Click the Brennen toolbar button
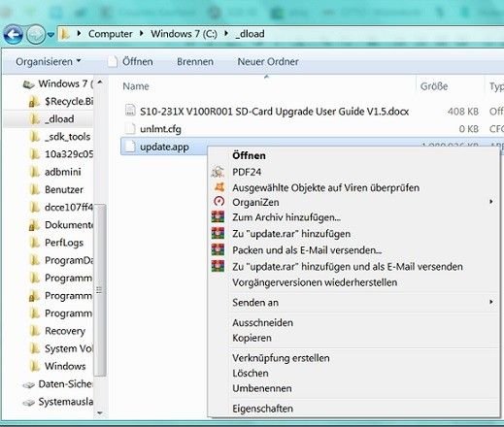 tap(195, 61)
